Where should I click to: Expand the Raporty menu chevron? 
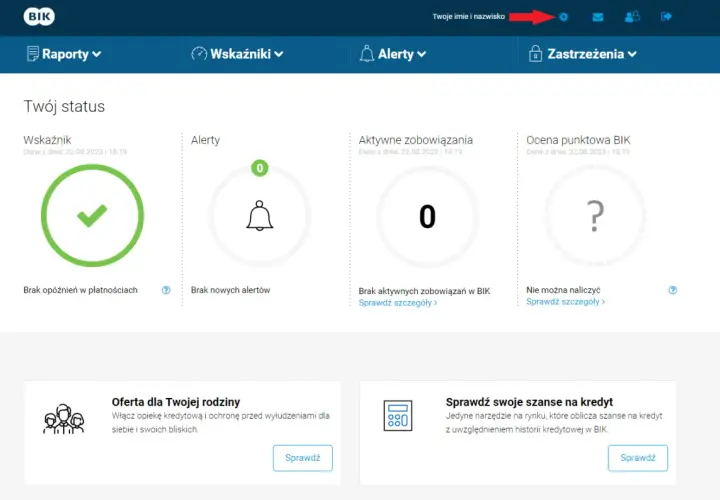coord(96,54)
